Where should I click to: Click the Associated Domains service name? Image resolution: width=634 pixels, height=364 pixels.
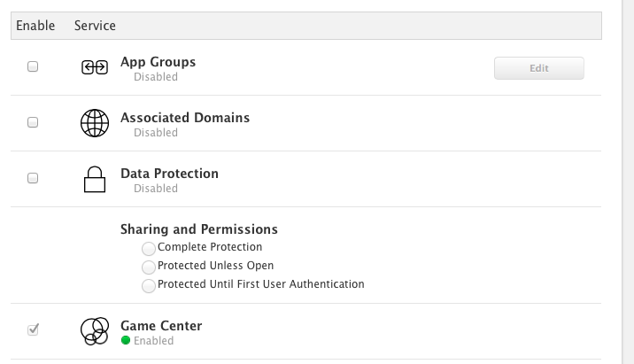pyautogui.click(x=184, y=118)
